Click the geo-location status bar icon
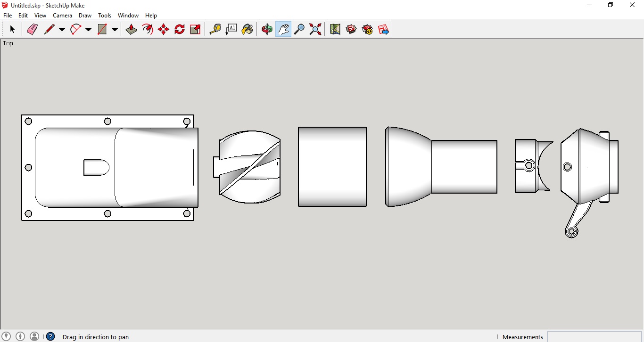The image size is (644, 342). click(x=6, y=336)
